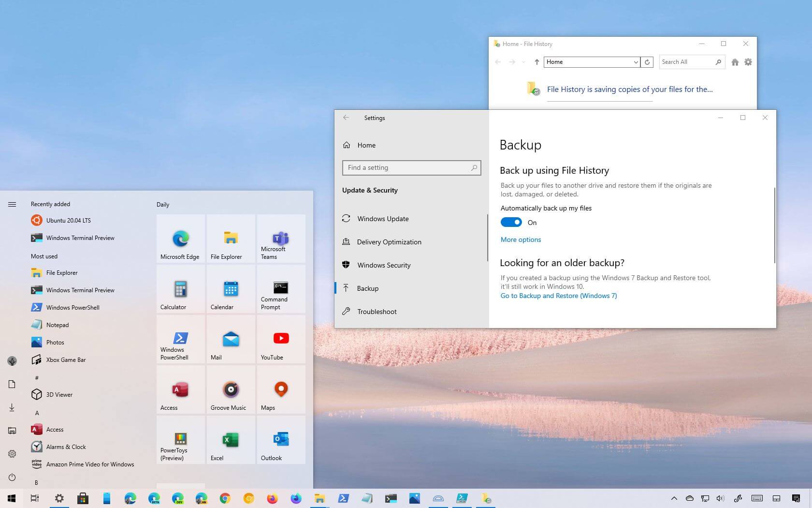This screenshot has width=812, height=508.
Task: Expand the Start menu hamburger button
Action: point(12,204)
